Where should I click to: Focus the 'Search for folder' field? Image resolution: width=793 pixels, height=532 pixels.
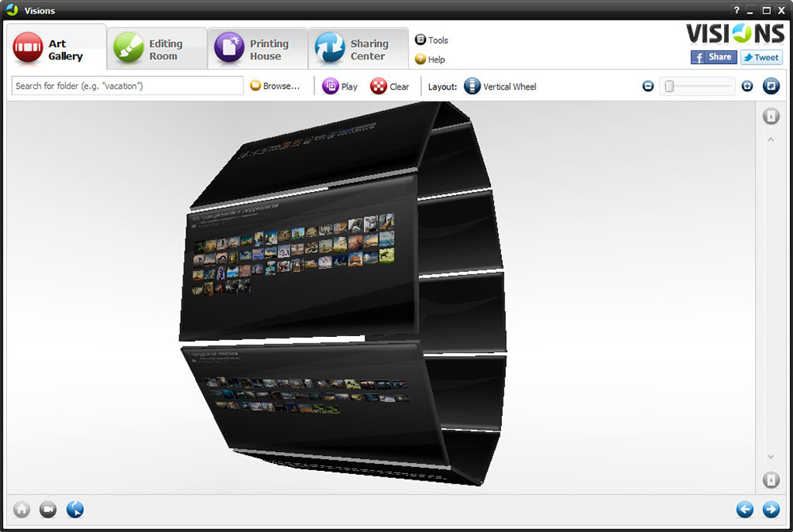[x=128, y=86]
